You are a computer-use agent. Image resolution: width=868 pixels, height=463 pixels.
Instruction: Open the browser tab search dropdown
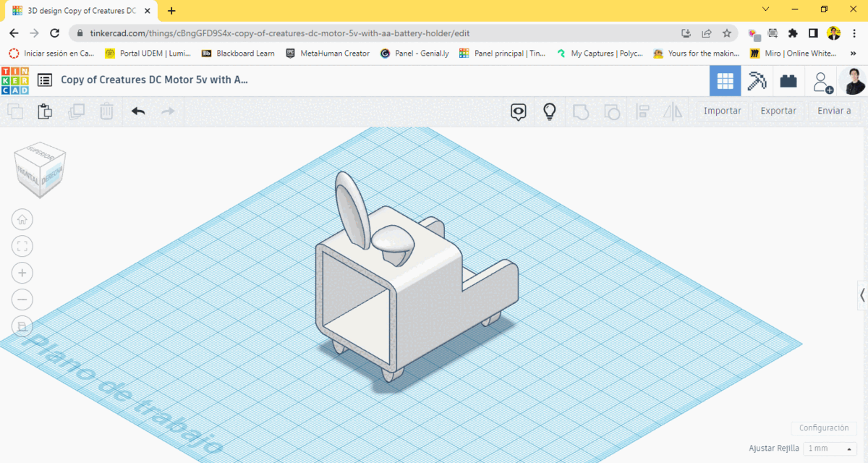(x=766, y=9)
